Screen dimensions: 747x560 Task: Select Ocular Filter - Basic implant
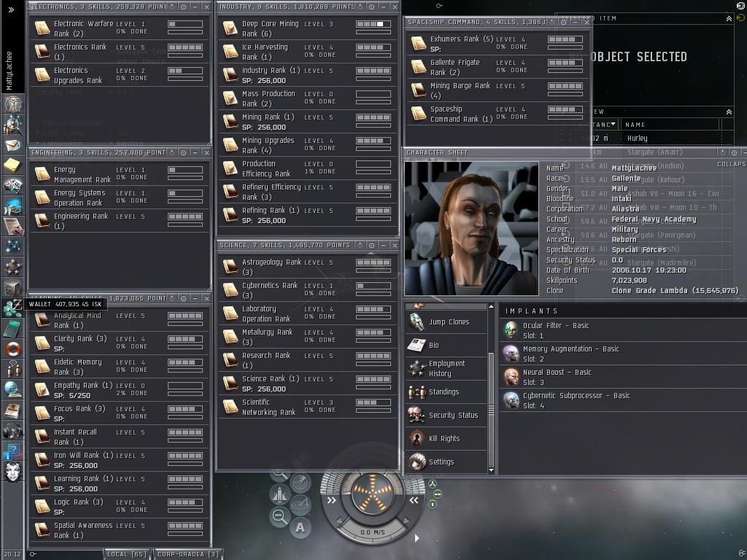pyautogui.click(x=624, y=330)
